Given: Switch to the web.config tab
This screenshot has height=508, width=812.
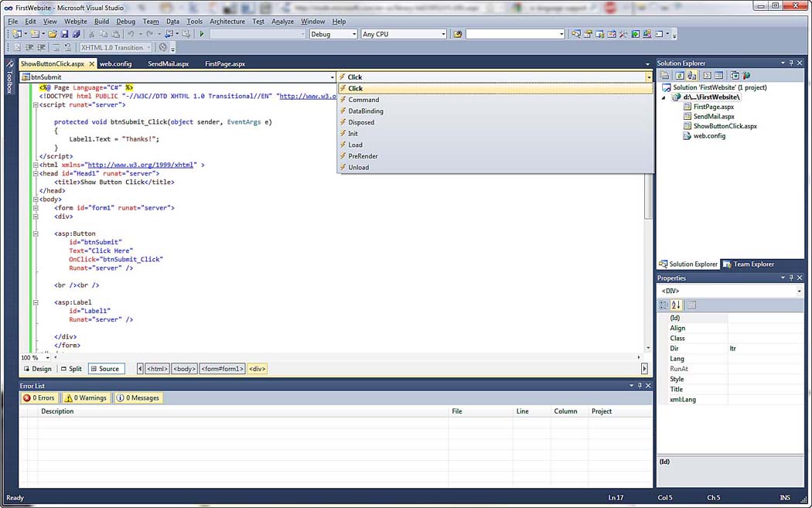Looking at the screenshot, I should [x=115, y=63].
